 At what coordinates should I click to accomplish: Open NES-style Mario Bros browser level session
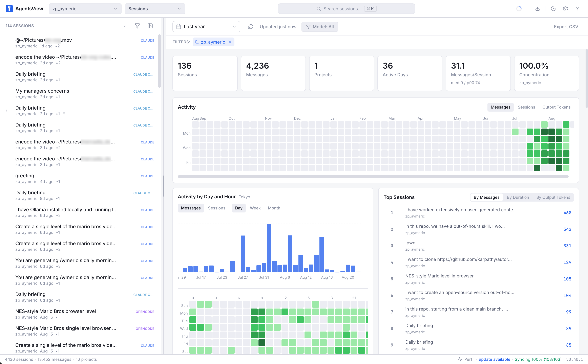[80, 314]
